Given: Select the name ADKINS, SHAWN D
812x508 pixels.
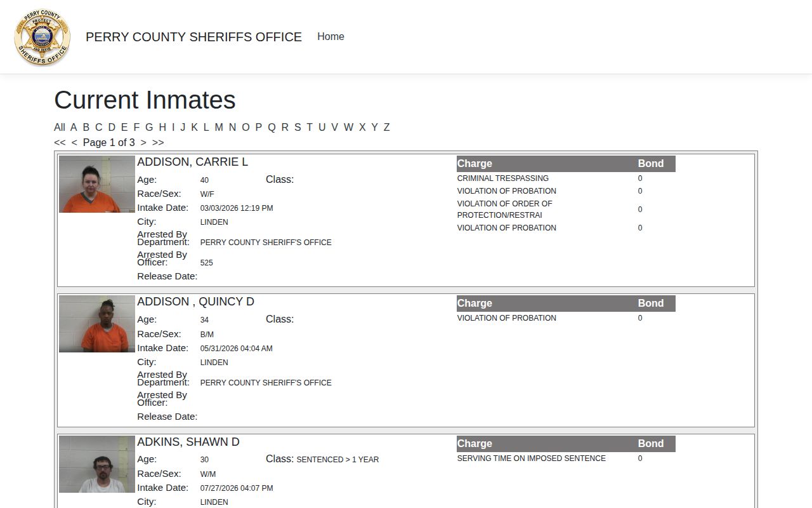Looking at the screenshot, I should [x=188, y=442].
